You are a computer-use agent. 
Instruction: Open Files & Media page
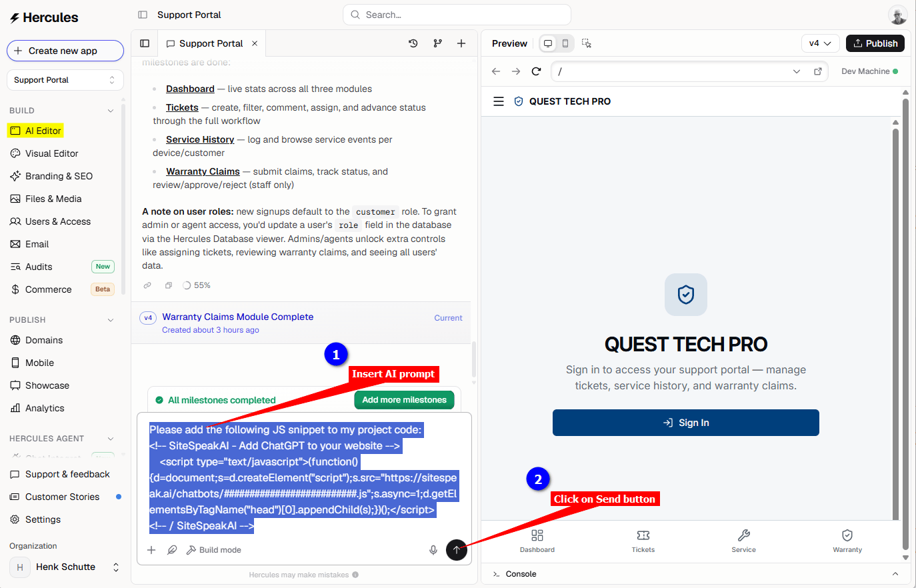tap(46, 199)
